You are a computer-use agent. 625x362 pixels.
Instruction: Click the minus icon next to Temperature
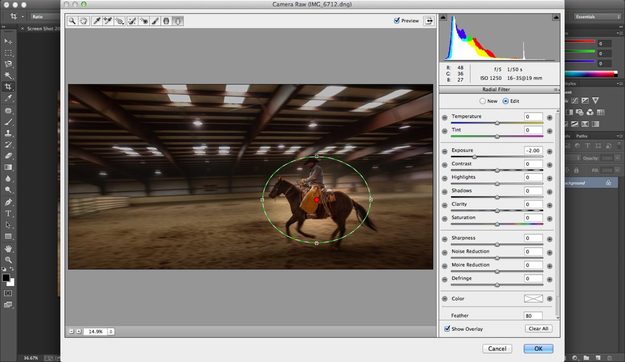[444, 118]
